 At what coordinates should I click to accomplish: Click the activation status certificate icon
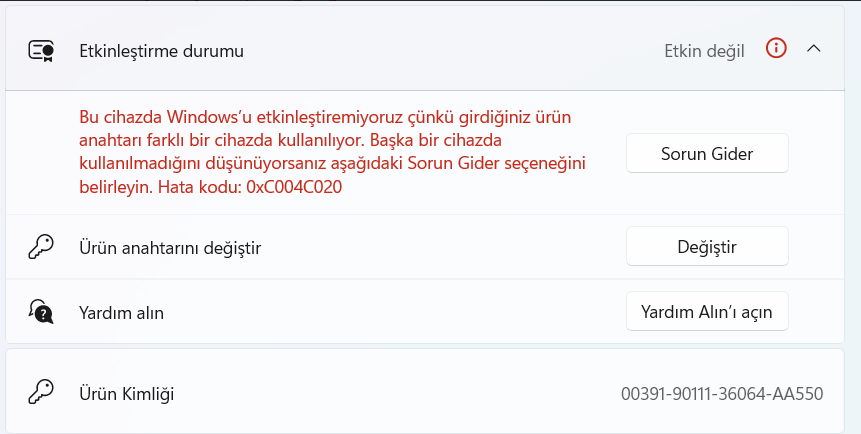click(41, 51)
